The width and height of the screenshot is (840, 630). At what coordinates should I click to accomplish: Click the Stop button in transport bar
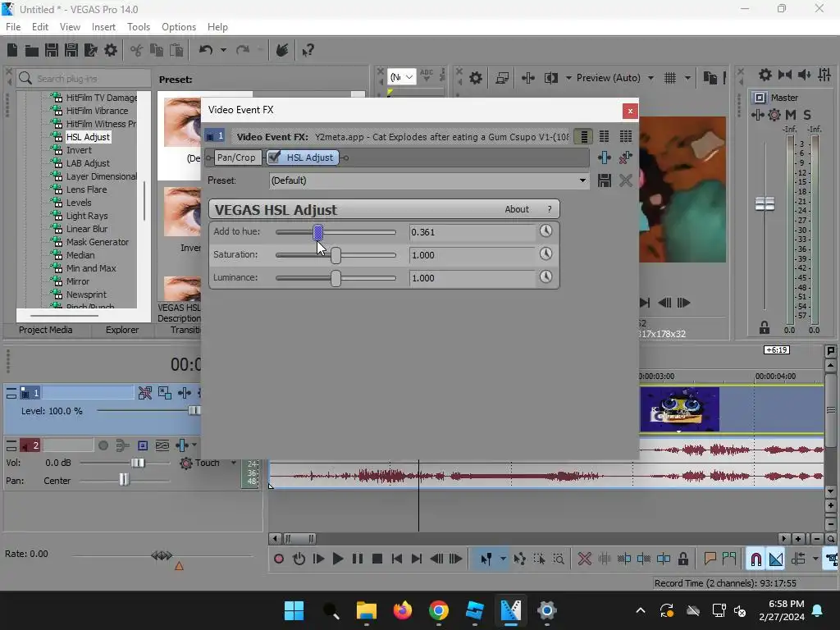pyautogui.click(x=377, y=559)
